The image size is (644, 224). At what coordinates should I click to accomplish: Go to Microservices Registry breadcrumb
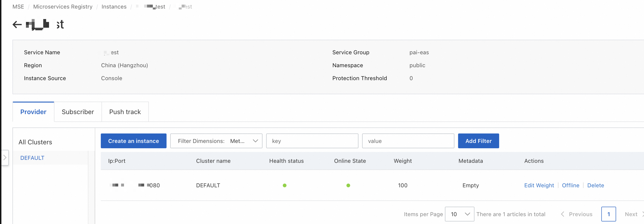click(63, 7)
